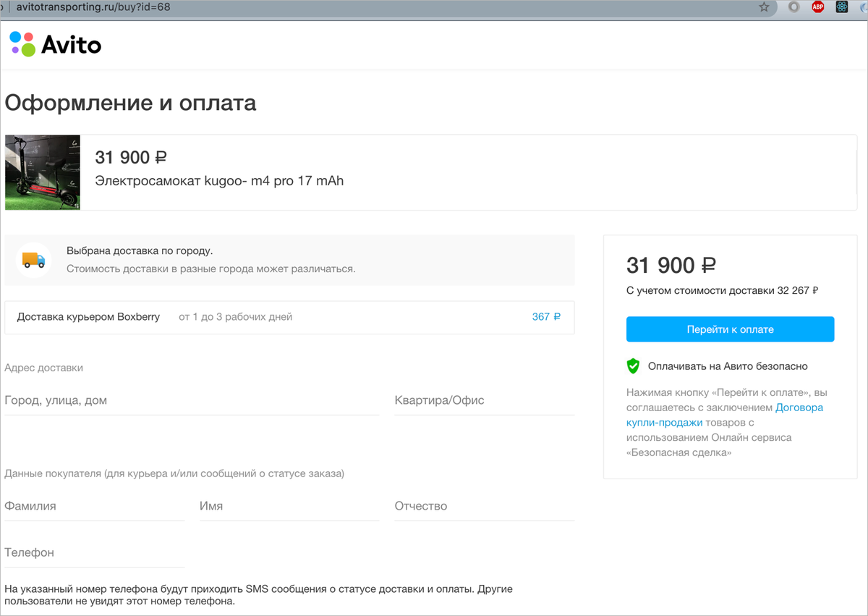Focus the Город, улица, дом field
Screen dimensions: 868x616
[x=192, y=400]
